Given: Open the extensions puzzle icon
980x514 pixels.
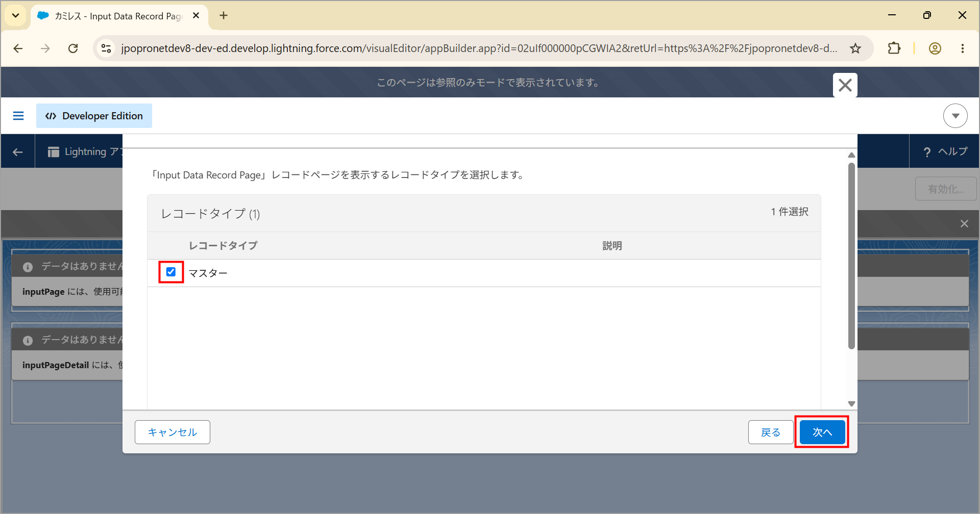Looking at the screenshot, I should click(894, 48).
